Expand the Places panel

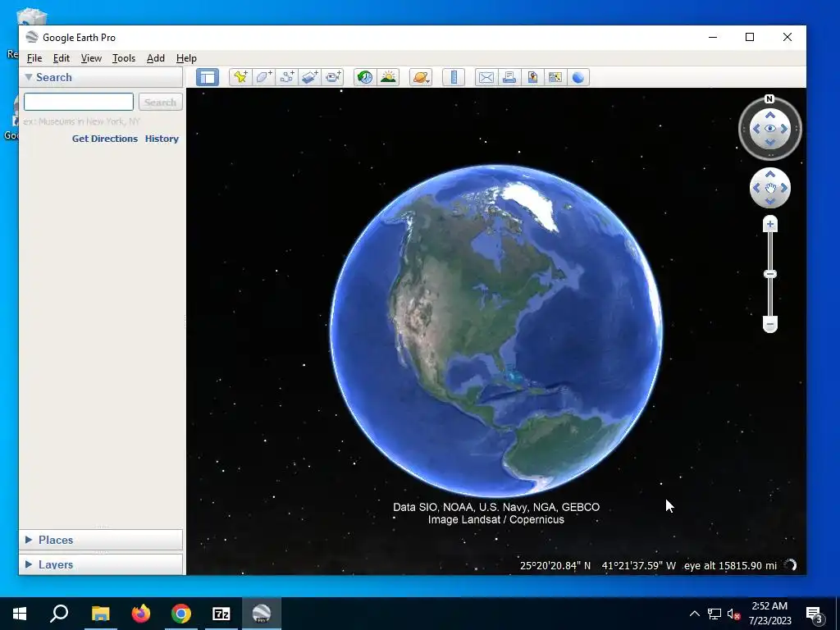[x=29, y=540]
